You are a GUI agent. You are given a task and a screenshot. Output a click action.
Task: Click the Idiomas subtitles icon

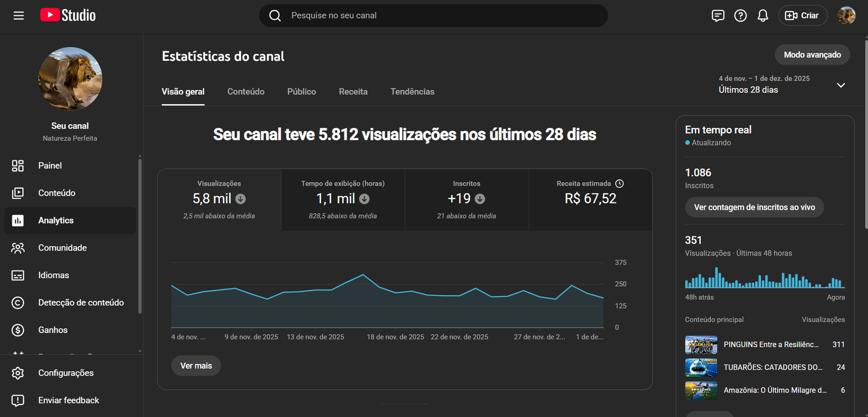tap(18, 275)
